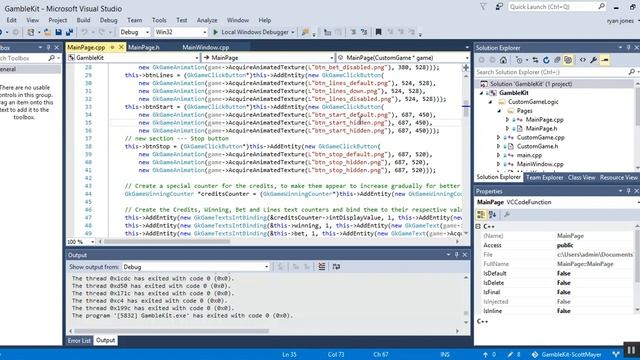This screenshot has width=640, height=360.
Task: Collapse the Pages folder node
Action: click(x=499, y=111)
